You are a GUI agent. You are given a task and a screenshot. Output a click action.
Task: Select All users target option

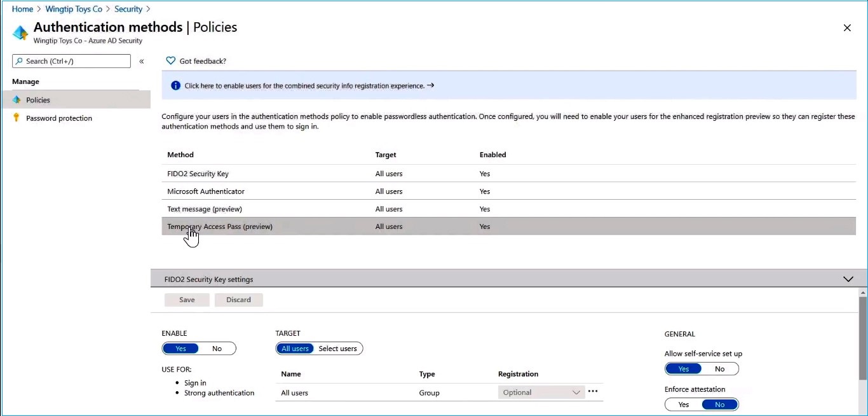(295, 349)
